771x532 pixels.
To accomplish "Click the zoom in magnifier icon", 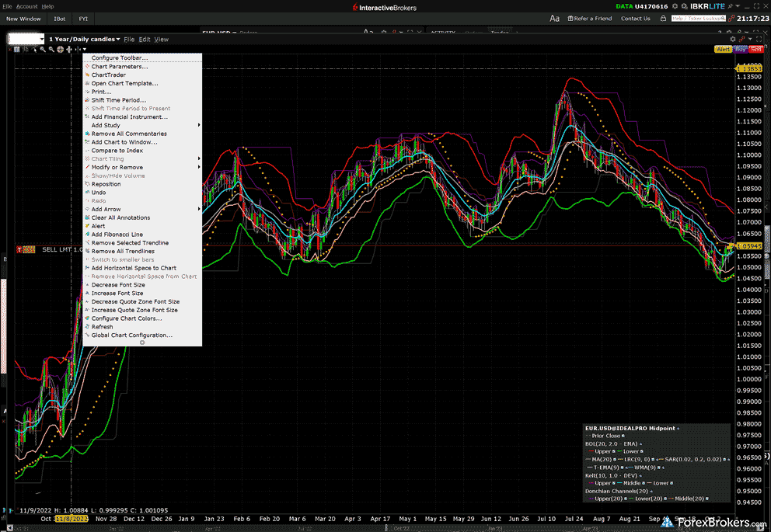I will [43, 49].
